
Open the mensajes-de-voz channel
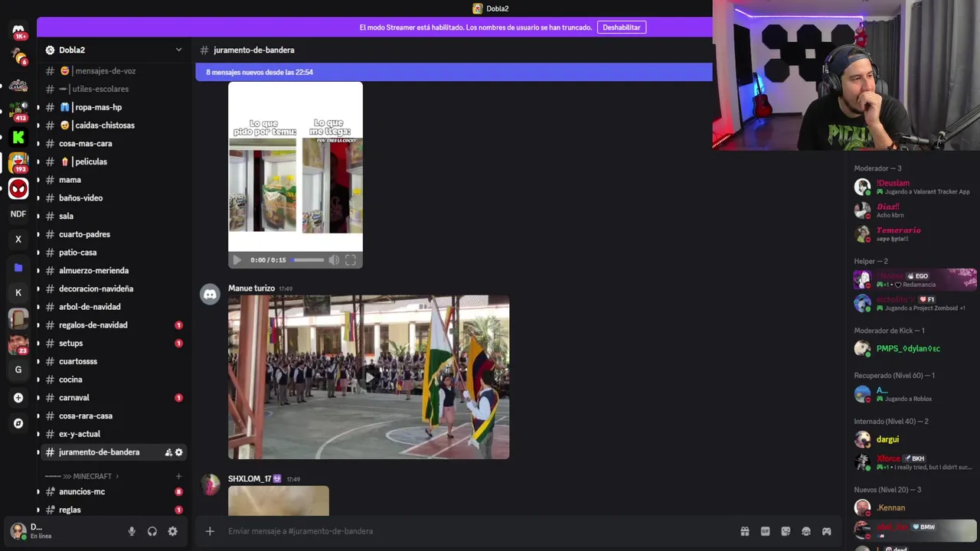(x=114, y=71)
